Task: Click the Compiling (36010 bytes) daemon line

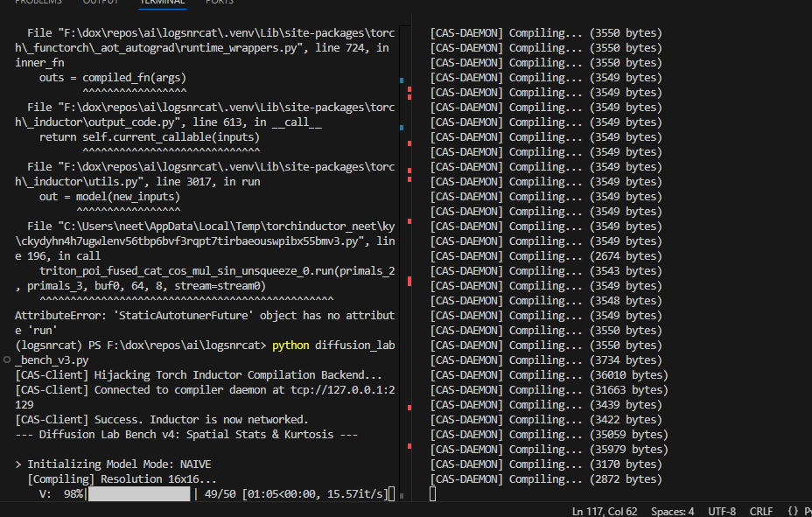Action: (x=549, y=374)
